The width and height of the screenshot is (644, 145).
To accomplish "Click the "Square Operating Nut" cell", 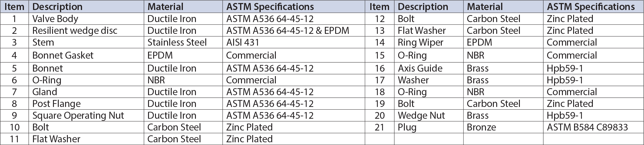I will 78,115.
